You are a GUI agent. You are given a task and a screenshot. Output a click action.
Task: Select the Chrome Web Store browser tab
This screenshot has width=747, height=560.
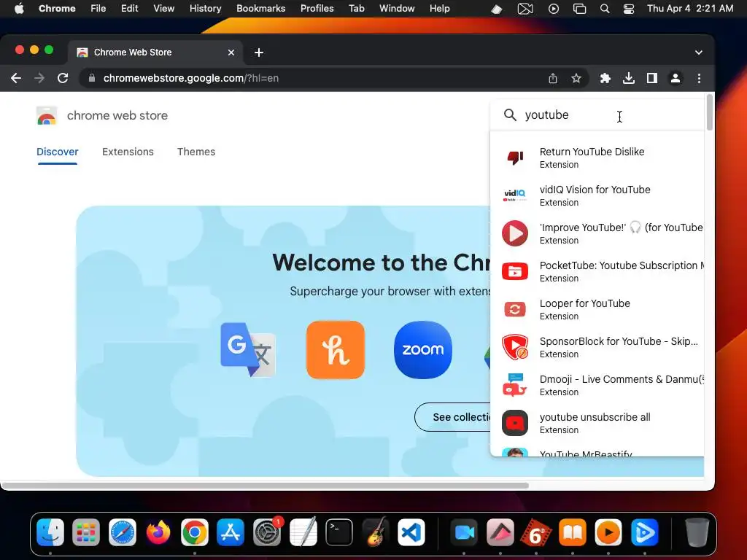[x=156, y=52]
